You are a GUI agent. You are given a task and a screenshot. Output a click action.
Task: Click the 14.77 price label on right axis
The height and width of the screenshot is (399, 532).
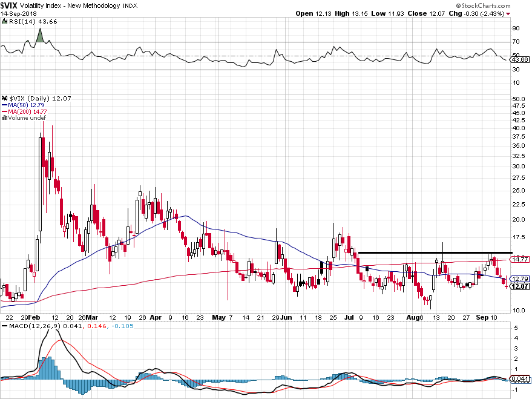520,259
